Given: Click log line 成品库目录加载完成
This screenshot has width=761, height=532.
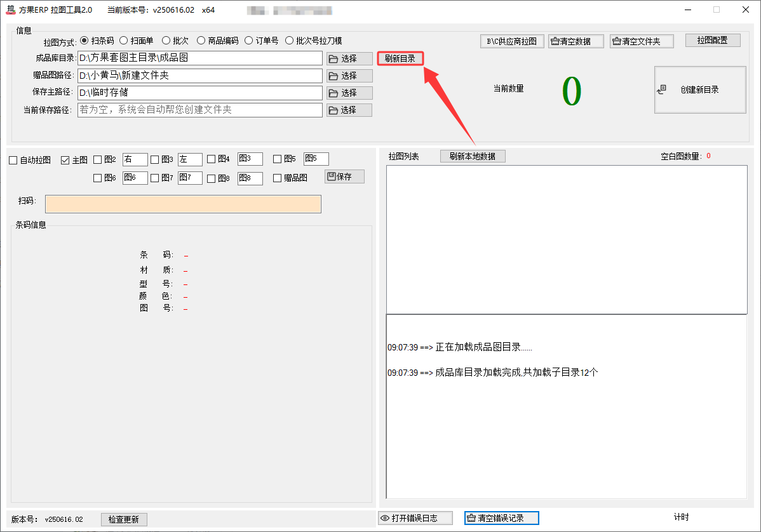Looking at the screenshot, I should [x=492, y=373].
